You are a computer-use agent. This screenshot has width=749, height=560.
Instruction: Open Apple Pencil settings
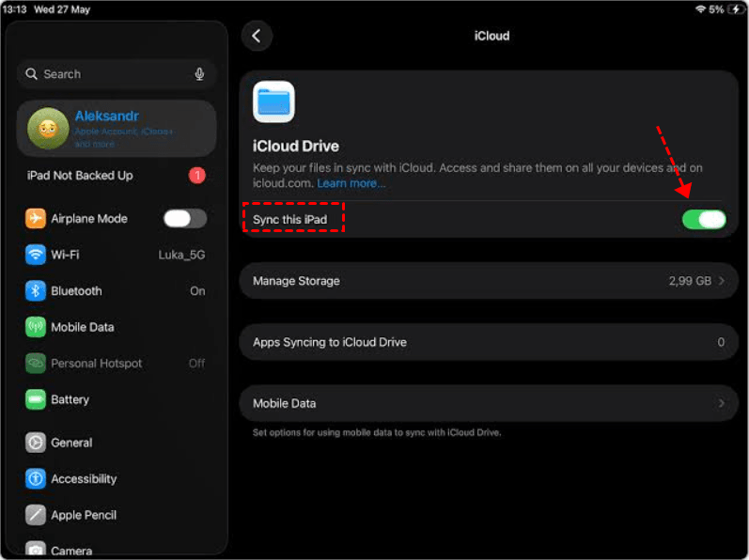pyautogui.click(x=116, y=515)
